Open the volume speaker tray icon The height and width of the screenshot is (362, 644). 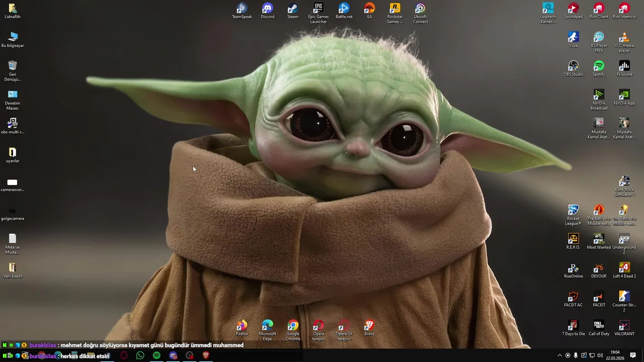tap(600, 355)
